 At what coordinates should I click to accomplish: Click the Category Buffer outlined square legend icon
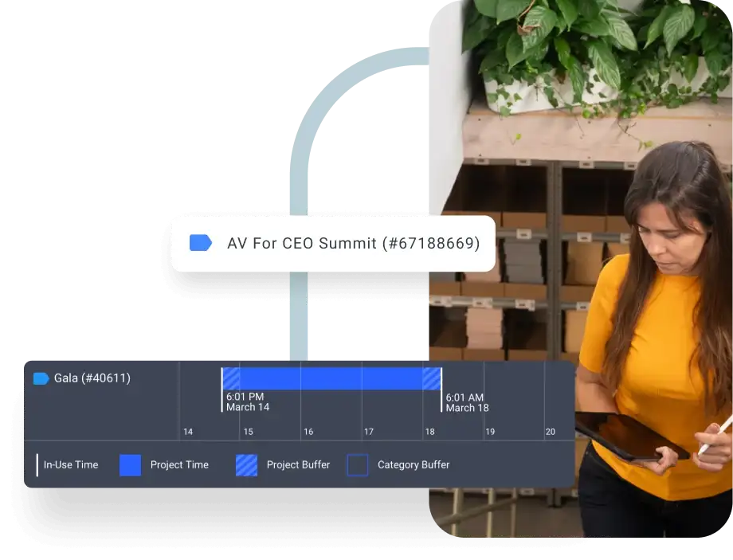coord(358,465)
